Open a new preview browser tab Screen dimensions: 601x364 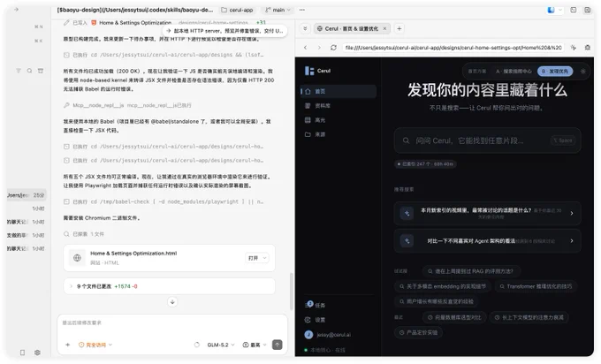[x=399, y=28]
